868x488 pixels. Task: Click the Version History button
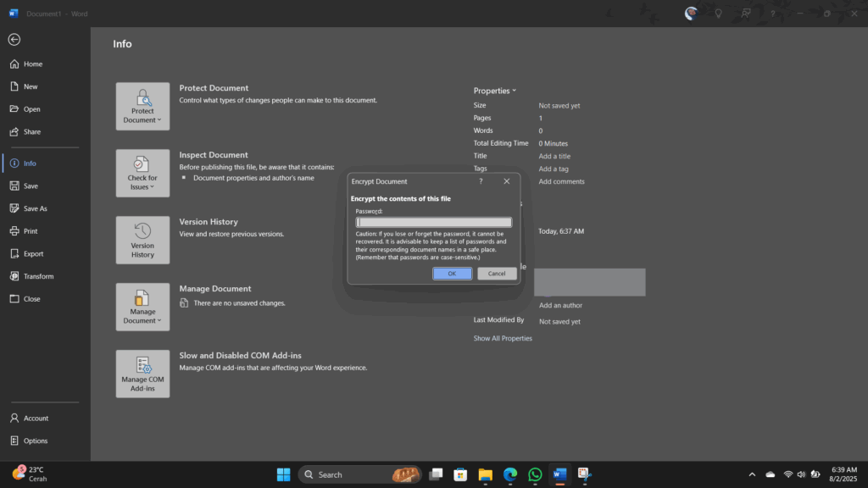pos(142,240)
